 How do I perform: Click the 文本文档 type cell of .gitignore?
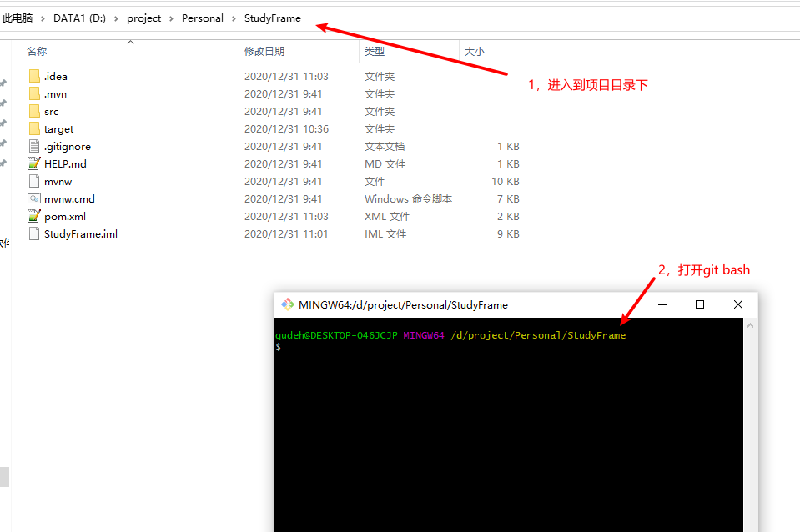(385, 147)
